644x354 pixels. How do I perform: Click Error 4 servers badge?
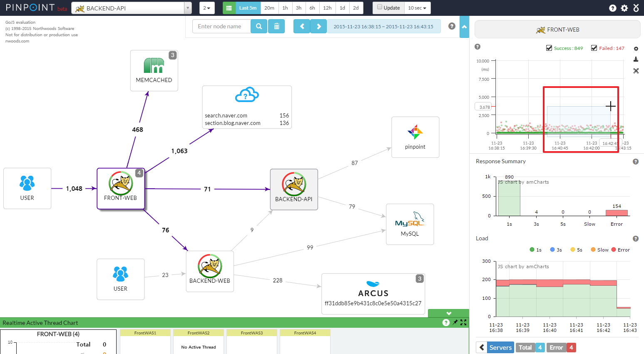click(561, 347)
